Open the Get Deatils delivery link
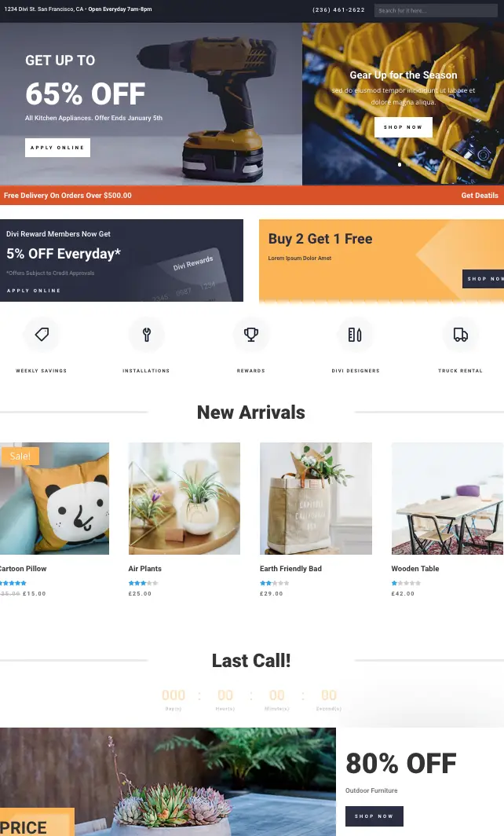 [480, 196]
